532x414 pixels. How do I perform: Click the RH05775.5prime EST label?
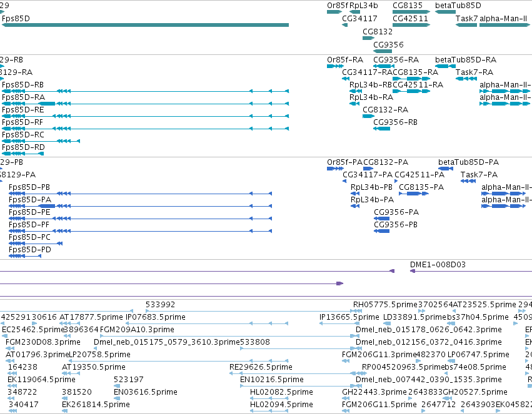[x=385, y=305]
